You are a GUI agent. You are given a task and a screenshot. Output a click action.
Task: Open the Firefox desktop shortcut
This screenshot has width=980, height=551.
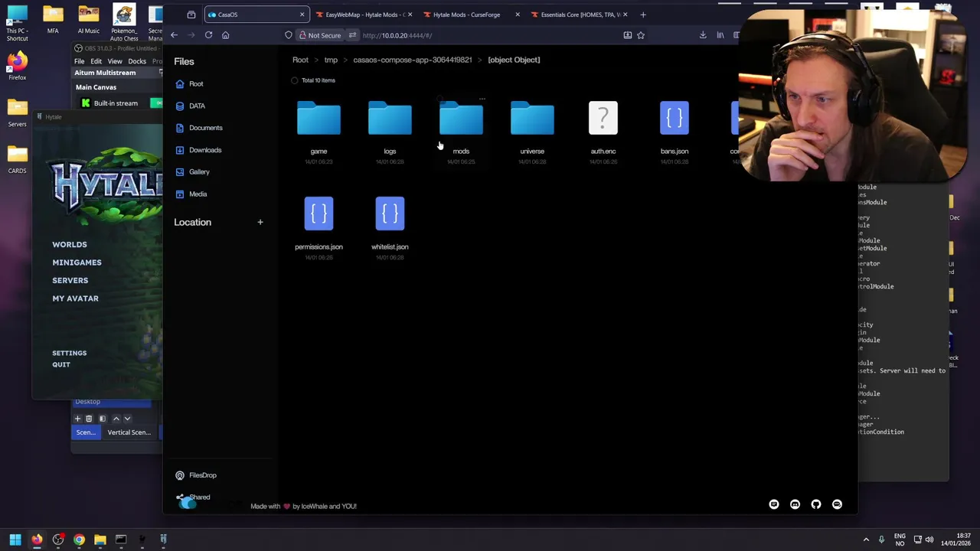[x=17, y=66]
